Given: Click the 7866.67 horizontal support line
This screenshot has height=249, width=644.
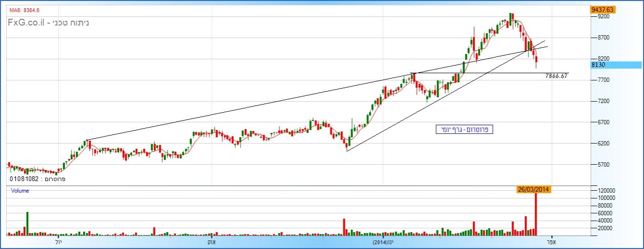Looking at the screenshot, I should coord(481,73).
